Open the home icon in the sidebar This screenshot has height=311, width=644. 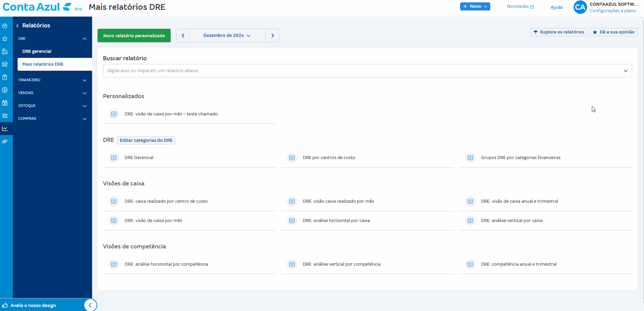tap(5, 26)
